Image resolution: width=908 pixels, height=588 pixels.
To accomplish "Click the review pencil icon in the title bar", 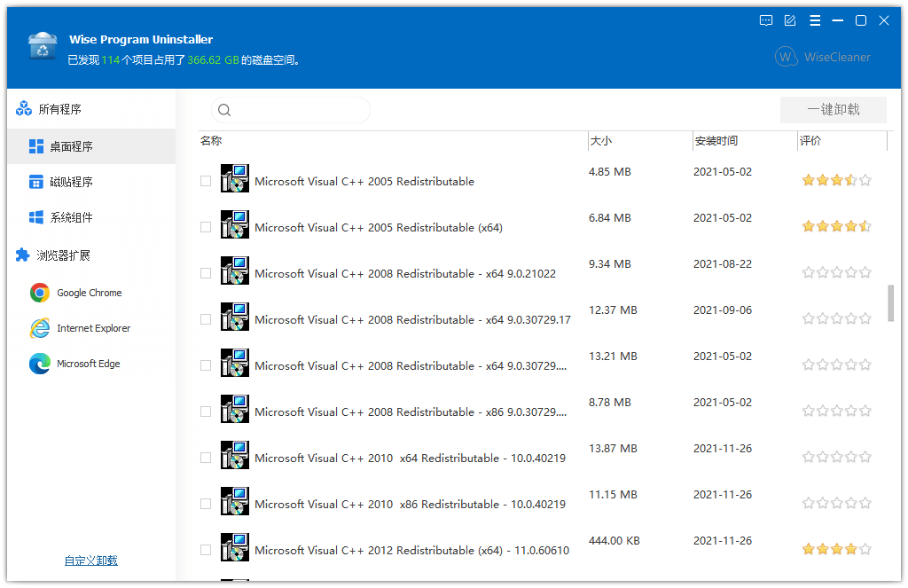I will click(790, 20).
